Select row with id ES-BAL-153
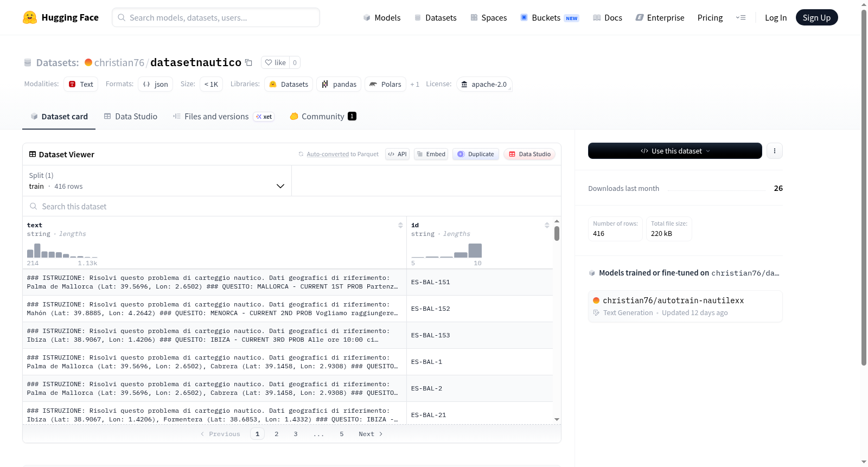This screenshot has width=868, height=467. (x=288, y=335)
